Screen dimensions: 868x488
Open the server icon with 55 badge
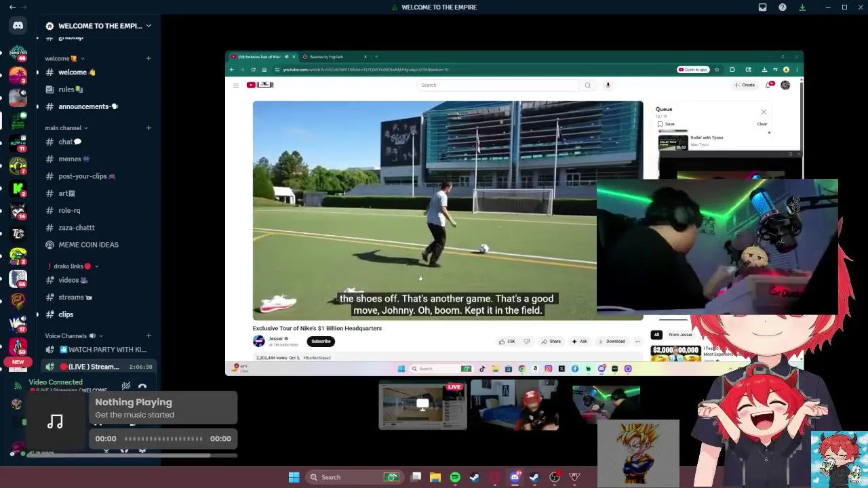point(18,279)
